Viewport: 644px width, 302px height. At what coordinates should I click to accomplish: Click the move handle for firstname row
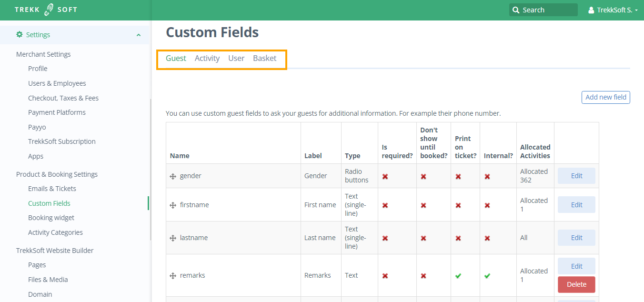coord(173,205)
